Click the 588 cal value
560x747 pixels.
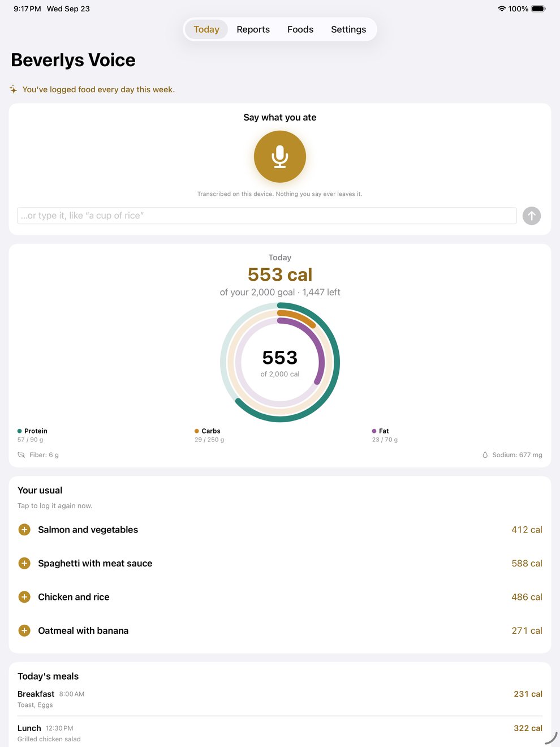(x=527, y=563)
